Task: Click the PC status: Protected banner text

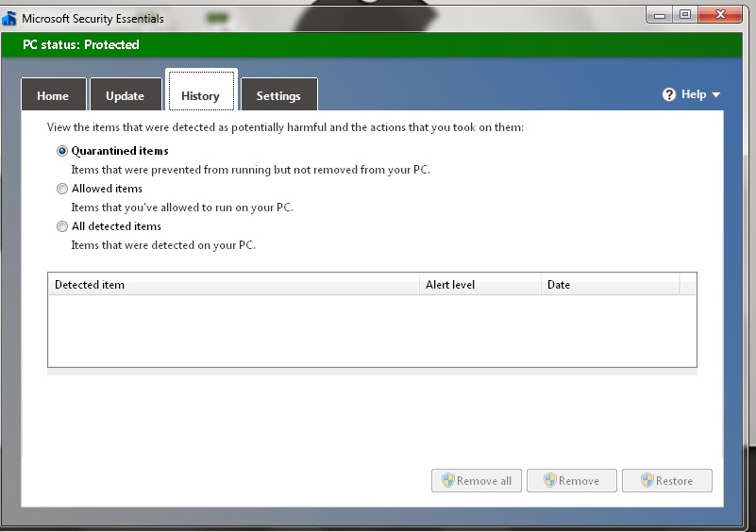Action: click(x=81, y=45)
